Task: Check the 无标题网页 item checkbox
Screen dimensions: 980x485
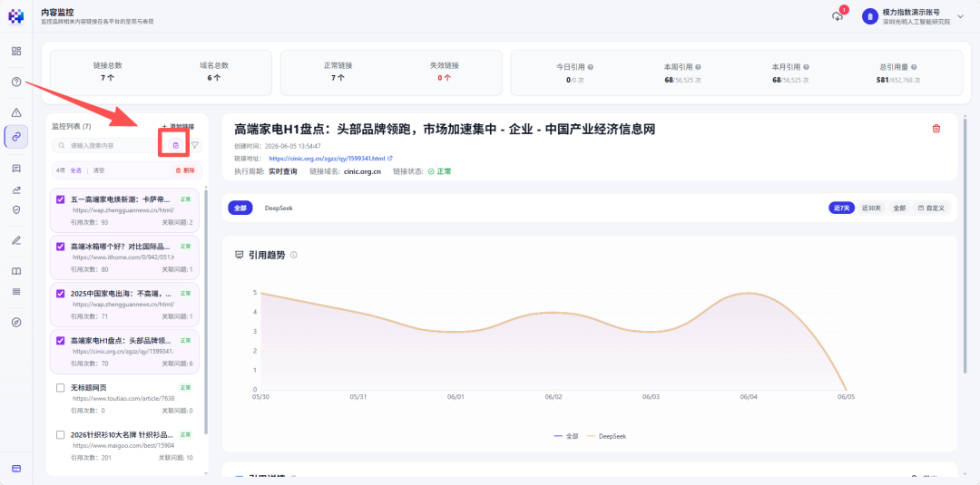Action: pos(61,388)
